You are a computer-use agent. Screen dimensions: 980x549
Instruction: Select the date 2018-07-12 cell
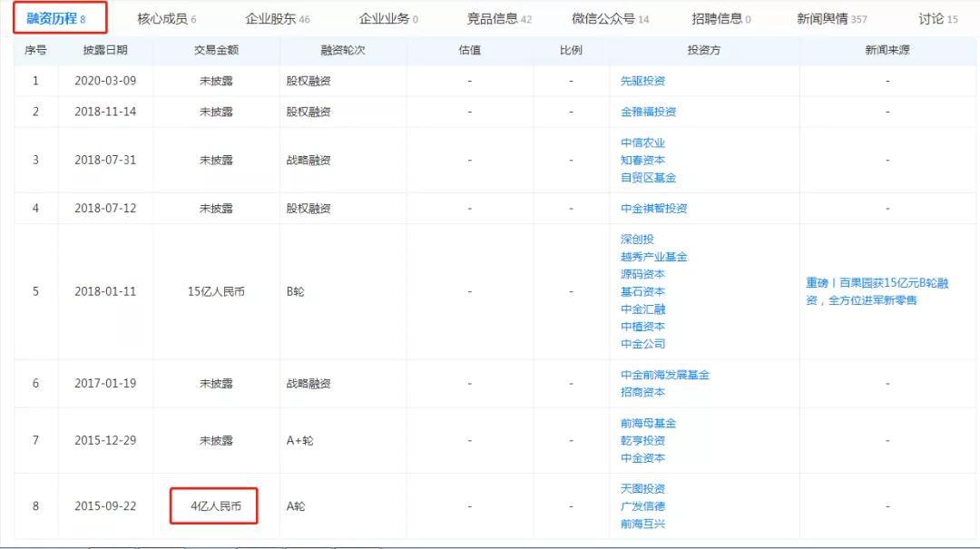point(105,208)
